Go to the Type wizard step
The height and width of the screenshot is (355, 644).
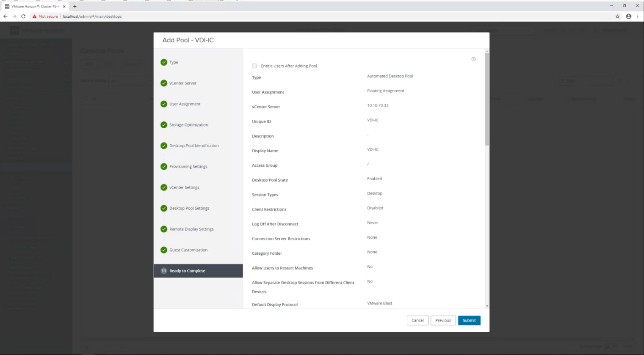tap(174, 62)
